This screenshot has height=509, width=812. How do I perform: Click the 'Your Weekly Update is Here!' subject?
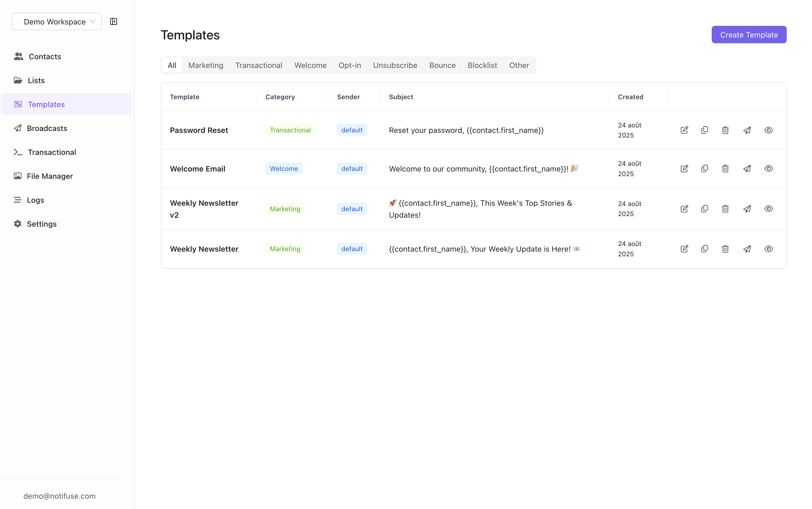pos(485,249)
